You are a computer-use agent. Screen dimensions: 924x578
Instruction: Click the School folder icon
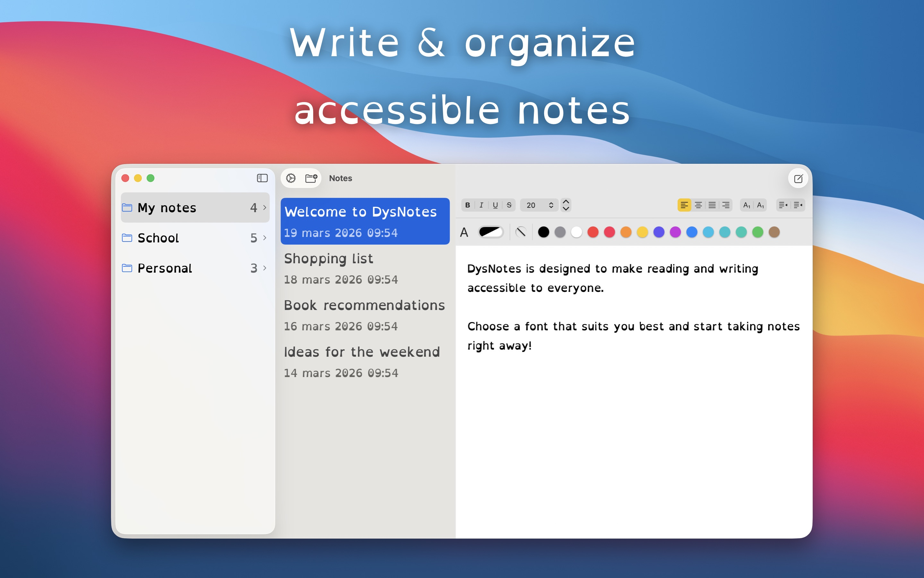pyautogui.click(x=127, y=238)
